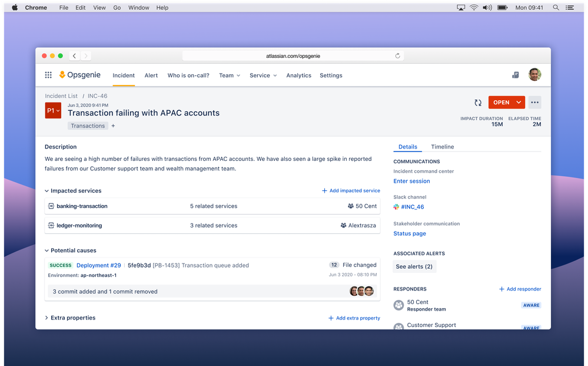
Task: Click the ledger-monitoring service icon
Action: click(x=51, y=226)
